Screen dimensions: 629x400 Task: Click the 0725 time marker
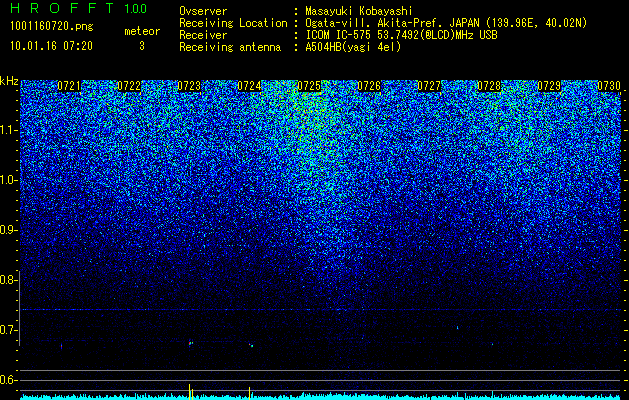[x=309, y=86]
